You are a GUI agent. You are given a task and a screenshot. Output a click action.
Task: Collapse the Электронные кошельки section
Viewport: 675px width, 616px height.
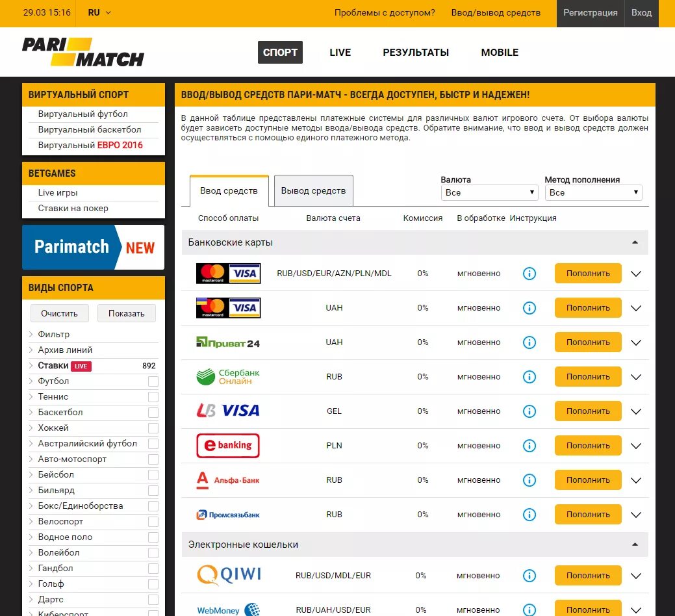click(635, 545)
